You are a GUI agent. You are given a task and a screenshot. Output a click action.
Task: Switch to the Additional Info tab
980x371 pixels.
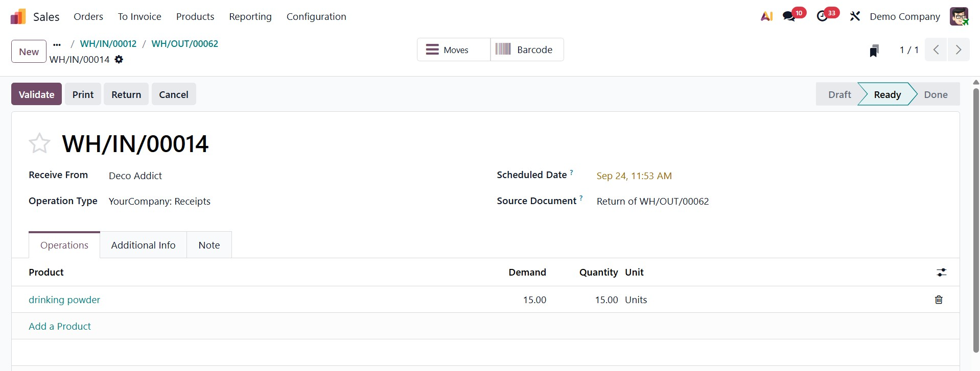pyautogui.click(x=143, y=245)
